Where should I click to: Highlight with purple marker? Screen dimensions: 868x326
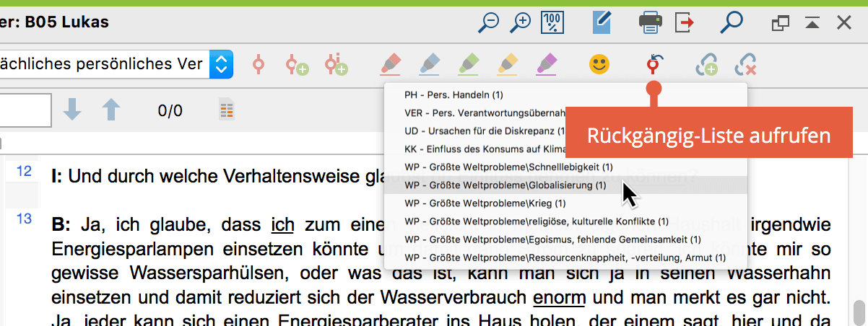[x=547, y=65]
